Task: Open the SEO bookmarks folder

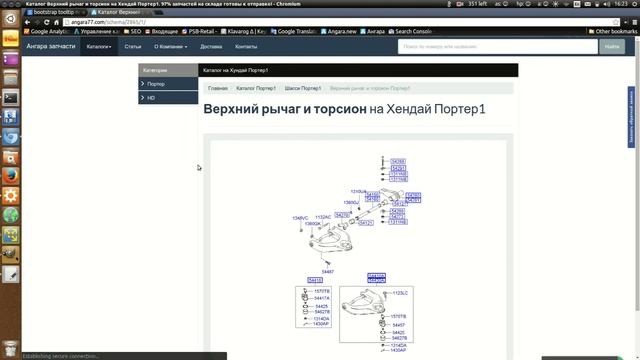Action: pyautogui.click(x=132, y=31)
